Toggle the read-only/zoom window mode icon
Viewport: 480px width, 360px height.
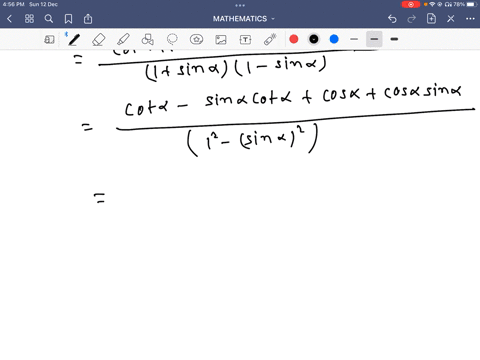point(49,40)
